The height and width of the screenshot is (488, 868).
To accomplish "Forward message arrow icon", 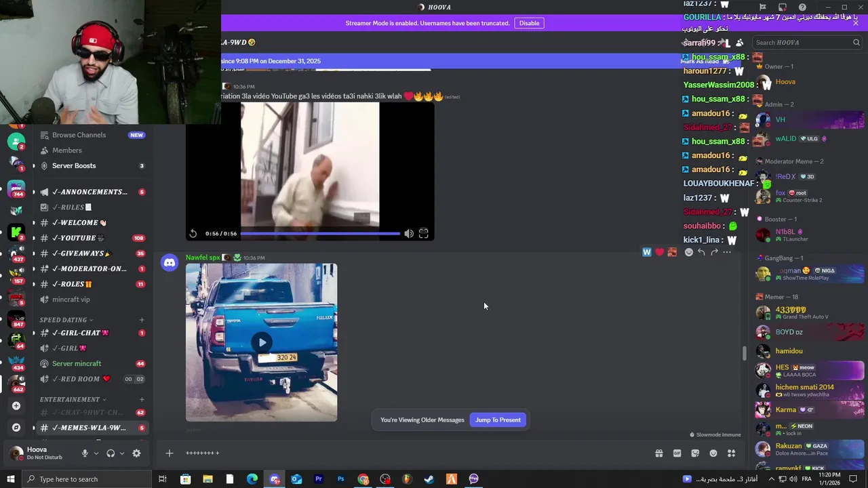I will pyautogui.click(x=714, y=252).
